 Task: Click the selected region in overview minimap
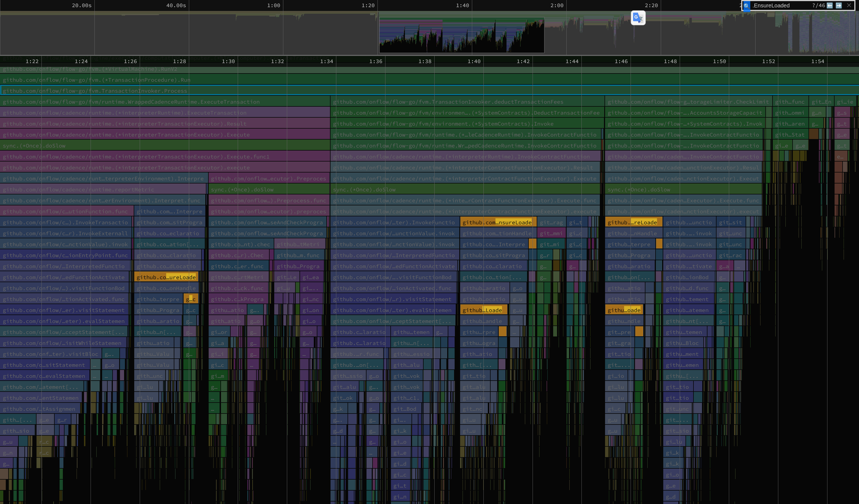click(461, 36)
